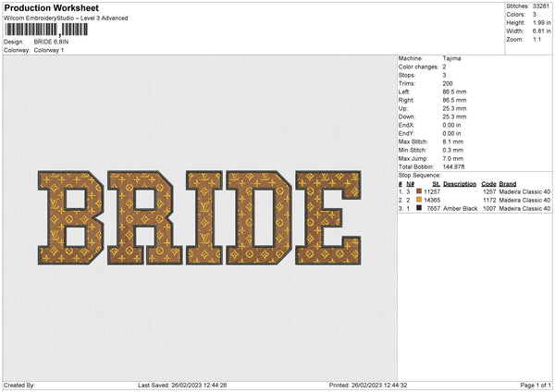This screenshot has height=392, width=555.
Task: Click the 'Last Saved: 26/02/2023 12:44:26' text
Action: point(182,385)
